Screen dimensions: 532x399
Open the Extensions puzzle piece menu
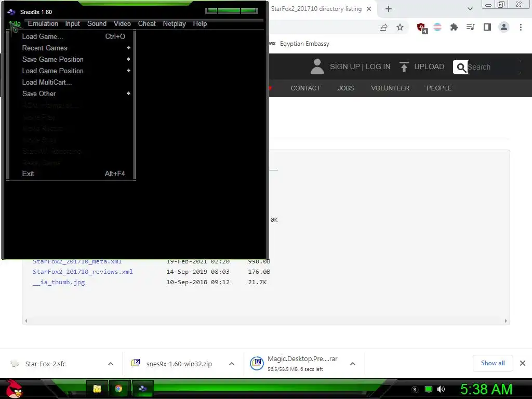454,27
